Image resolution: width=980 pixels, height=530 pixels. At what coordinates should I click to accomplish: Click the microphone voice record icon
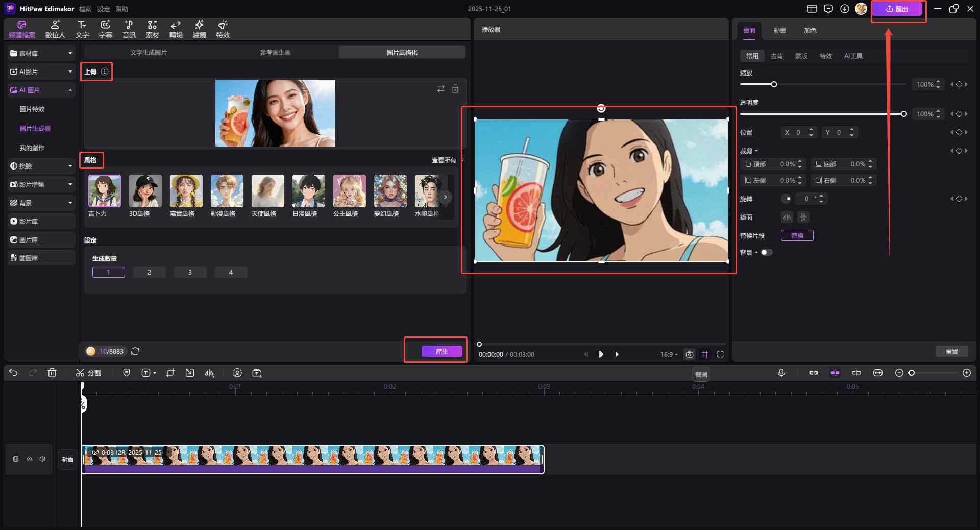click(x=781, y=373)
